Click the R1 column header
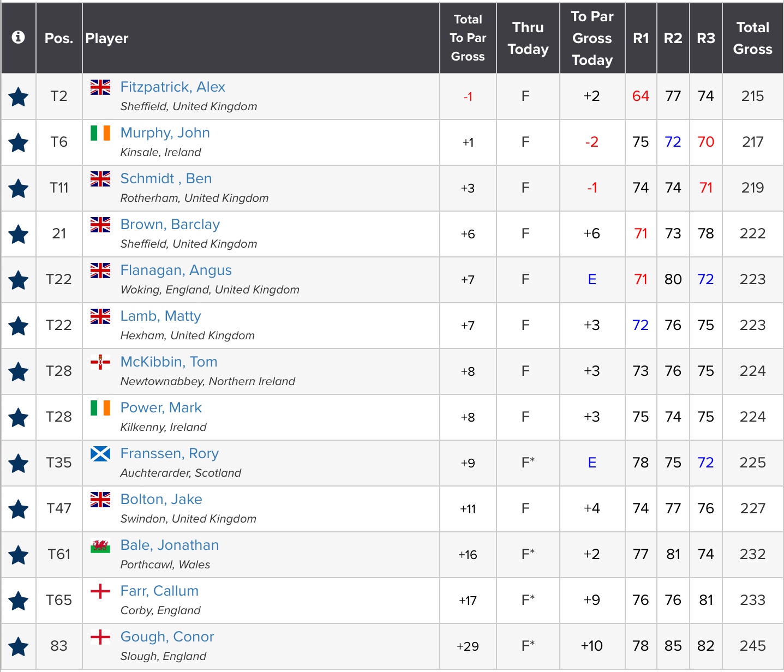This screenshot has height=672, width=784. [641, 38]
